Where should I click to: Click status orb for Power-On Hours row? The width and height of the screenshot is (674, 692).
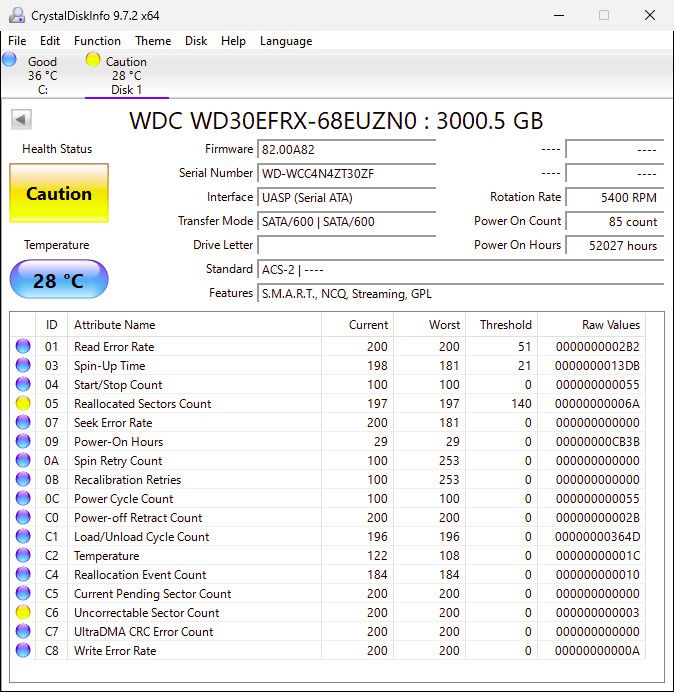pyautogui.click(x=23, y=441)
